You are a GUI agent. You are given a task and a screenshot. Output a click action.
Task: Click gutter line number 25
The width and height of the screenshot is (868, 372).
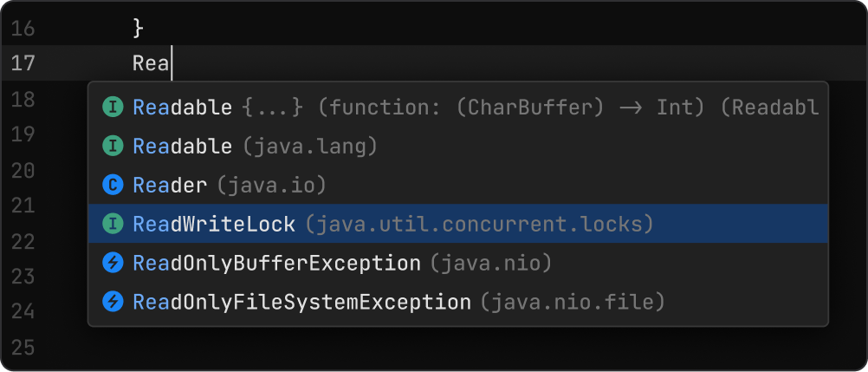(23, 348)
